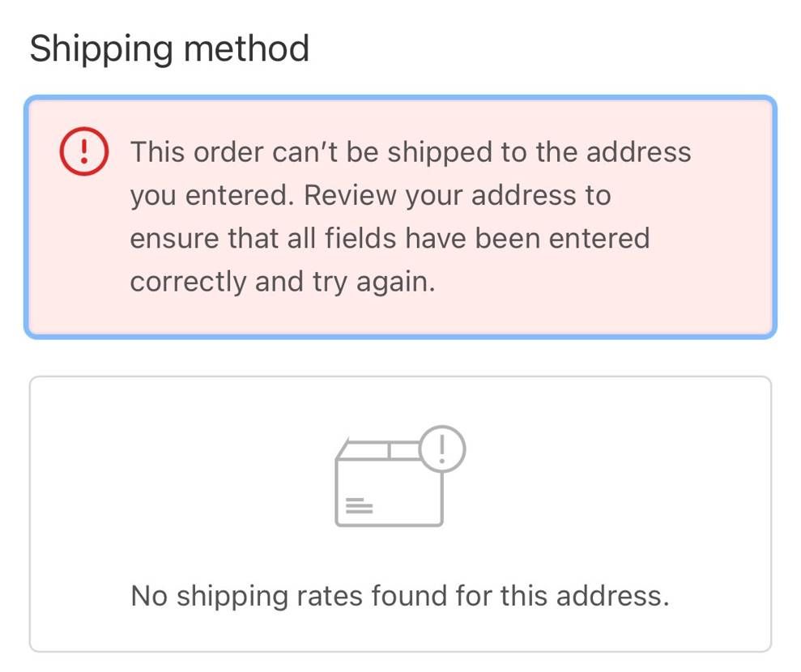The height and width of the screenshot is (672, 801).
Task: Click the package icon's top flap
Action: tap(380, 449)
